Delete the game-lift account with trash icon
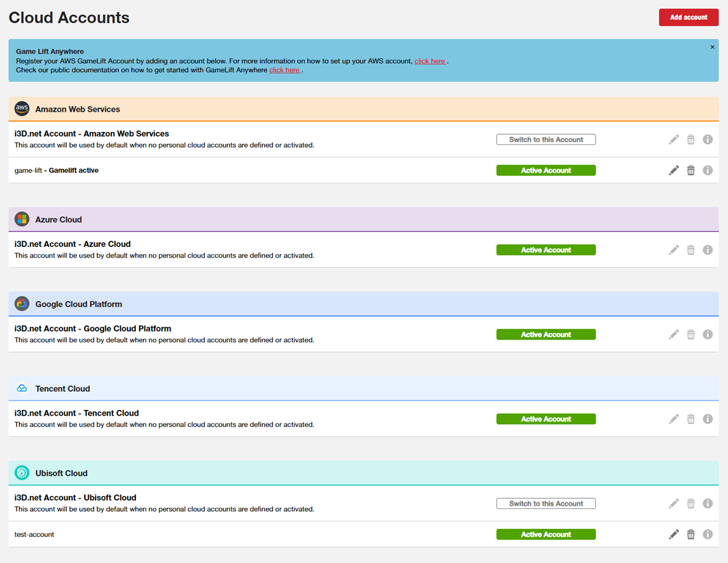This screenshot has width=728, height=563. [x=690, y=170]
